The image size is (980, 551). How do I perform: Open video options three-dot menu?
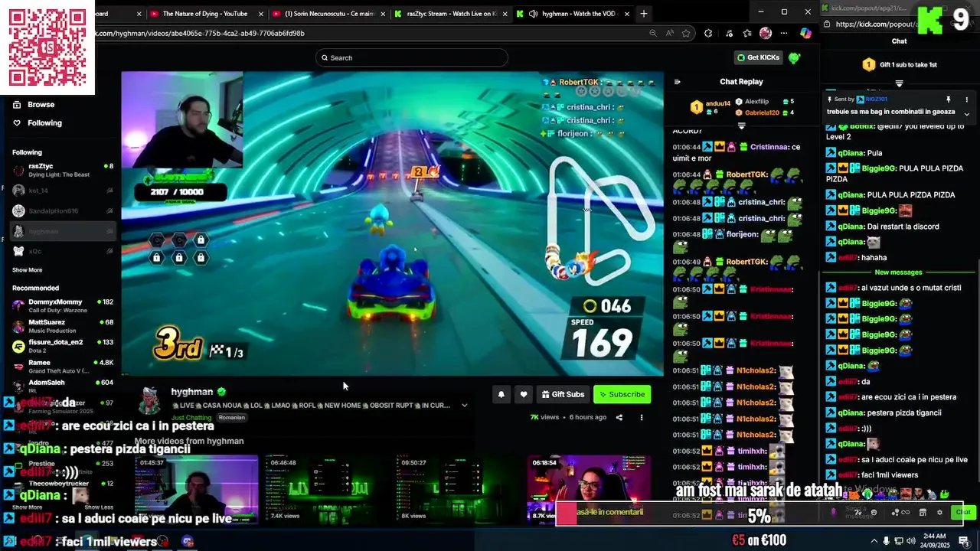pos(642,417)
